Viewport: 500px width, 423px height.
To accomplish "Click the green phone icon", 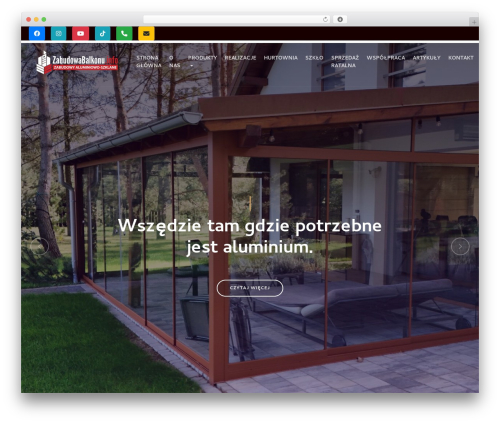I will pyautogui.click(x=124, y=33).
